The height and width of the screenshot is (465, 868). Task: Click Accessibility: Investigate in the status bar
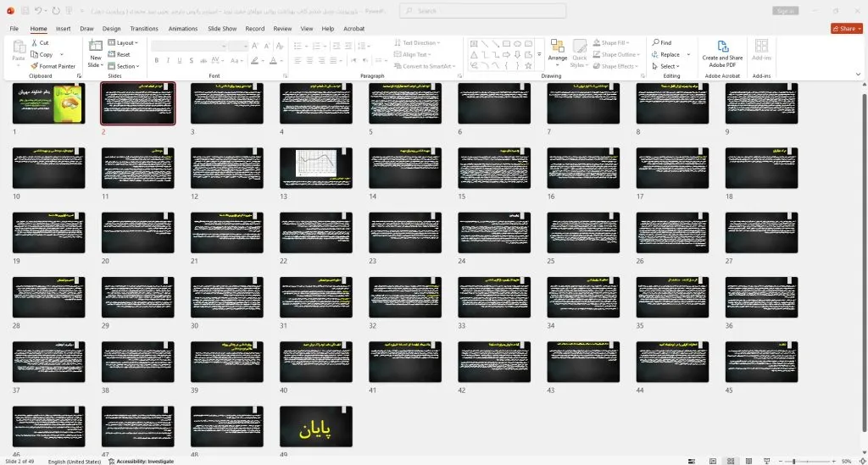(x=142, y=461)
